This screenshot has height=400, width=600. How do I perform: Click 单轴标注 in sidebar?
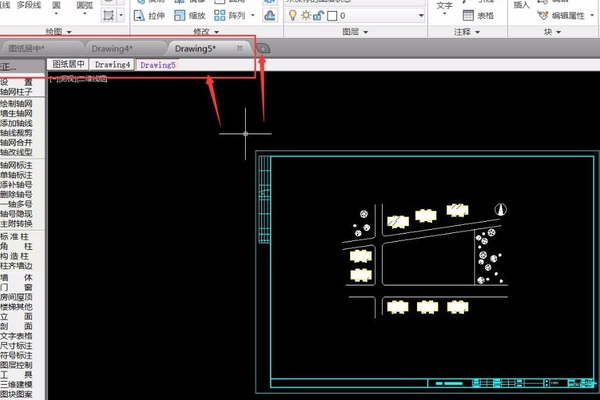coord(16,175)
